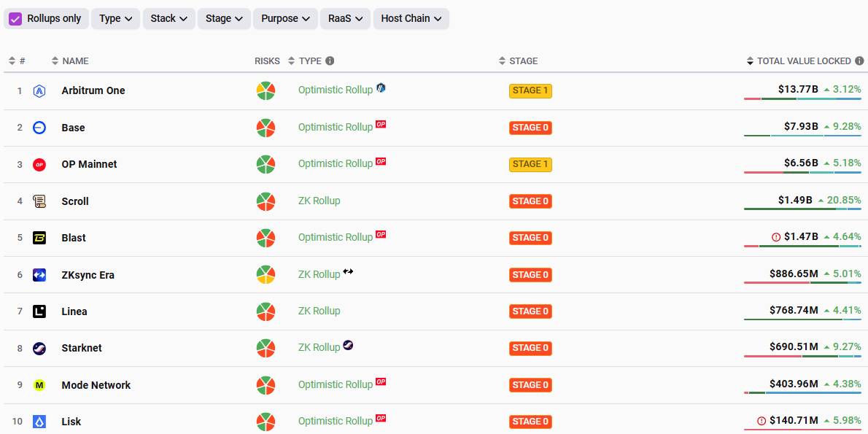Open the Purpose filter dropdown
This screenshot has width=868, height=434.
[x=286, y=19]
